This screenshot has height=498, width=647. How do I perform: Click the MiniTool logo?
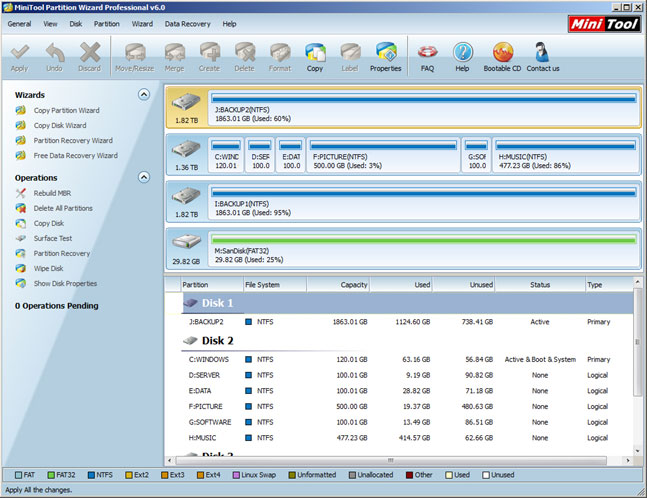pos(604,24)
